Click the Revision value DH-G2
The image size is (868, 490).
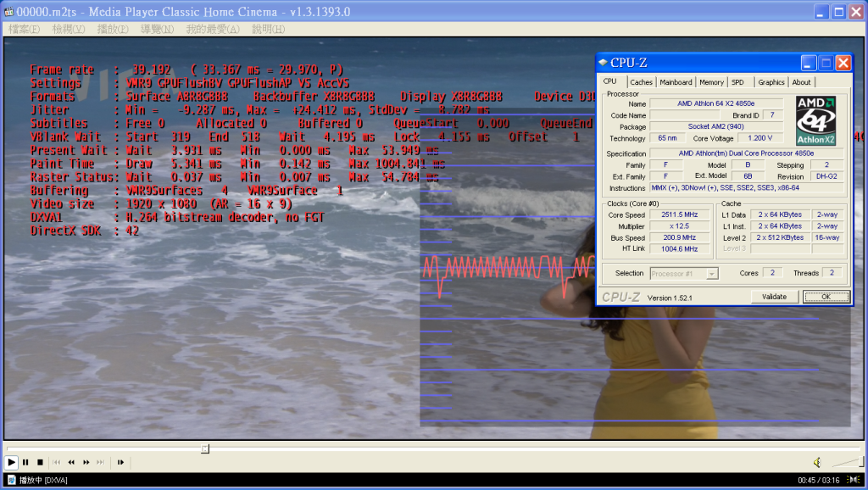point(826,176)
